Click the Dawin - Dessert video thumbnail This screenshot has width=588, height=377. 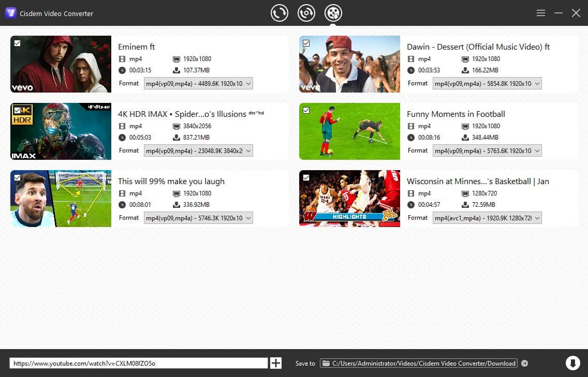[349, 64]
